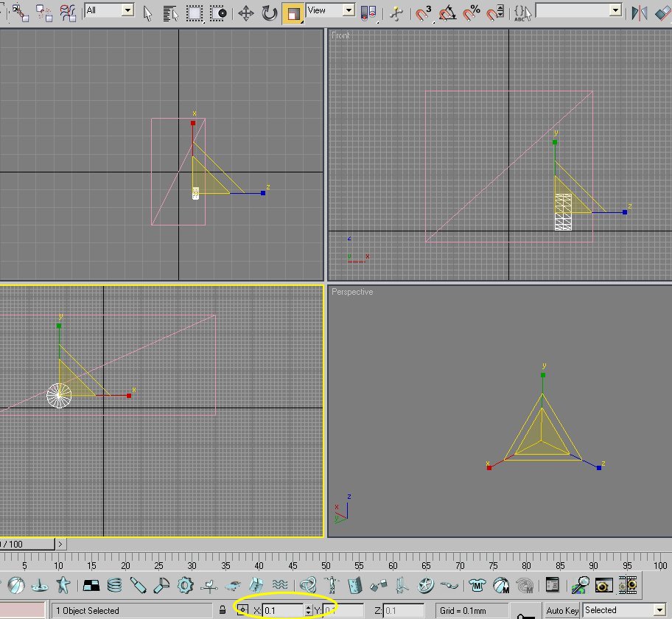
Task: Click the Front viewport label
Action: pos(341,35)
